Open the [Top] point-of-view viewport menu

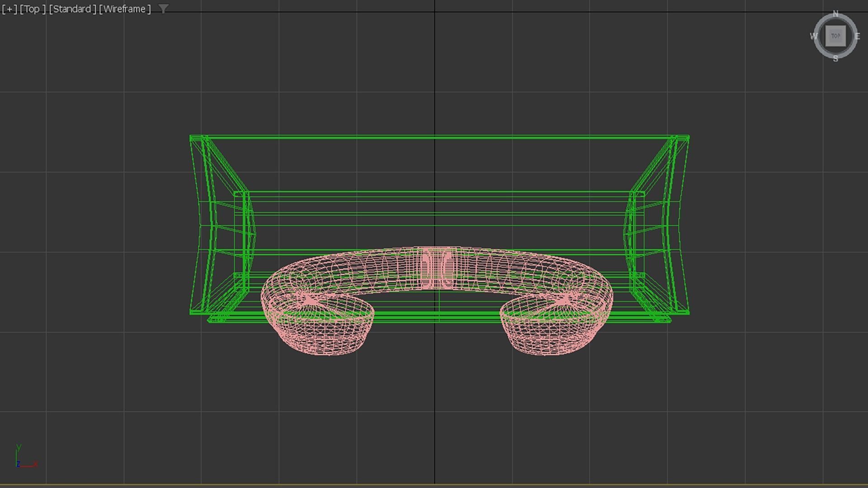(x=33, y=9)
